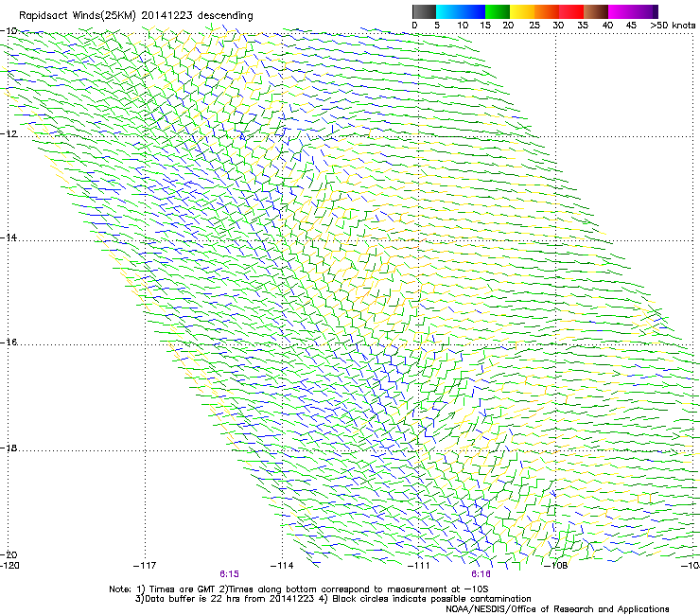Click the '-16' latitude axis label
This screenshot has width=700, height=615.
coord(9,343)
